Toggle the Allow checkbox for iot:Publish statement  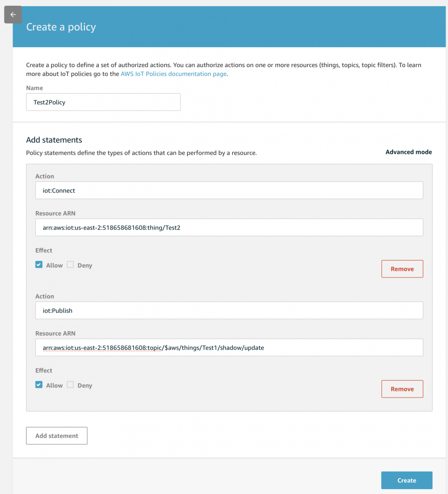point(39,384)
